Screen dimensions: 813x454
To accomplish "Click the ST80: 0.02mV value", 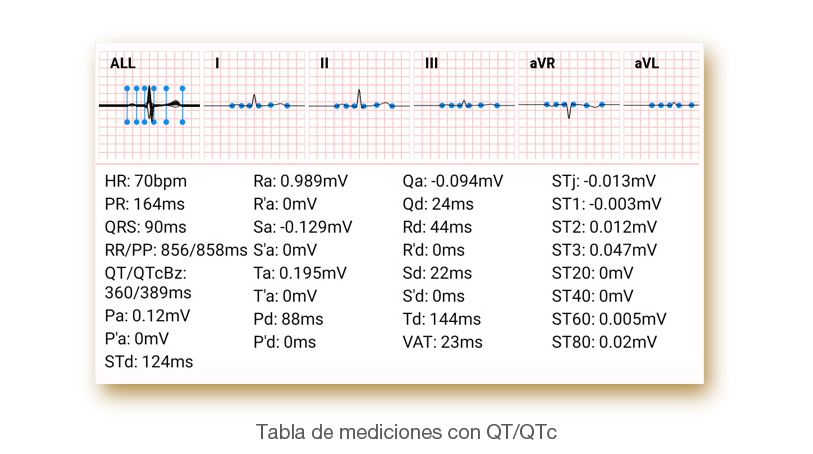I will point(604,342).
